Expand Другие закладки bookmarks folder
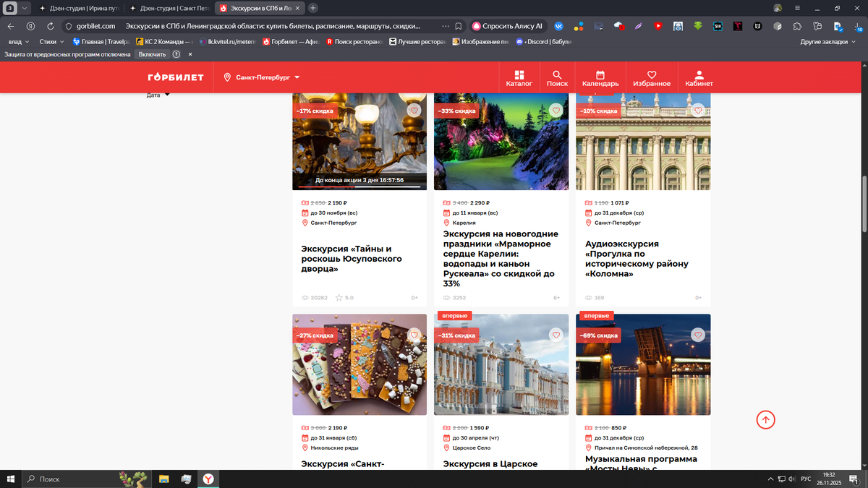868x488 pixels. tap(828, 42)
